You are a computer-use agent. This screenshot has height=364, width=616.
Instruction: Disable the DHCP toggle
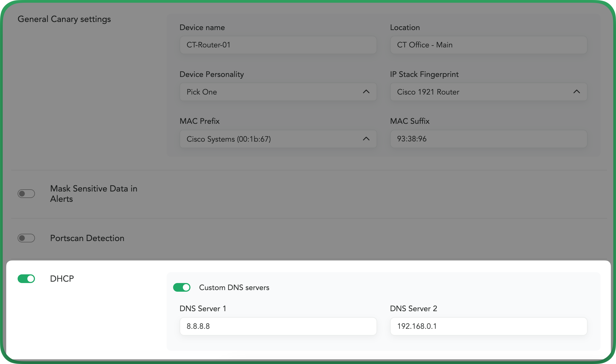coord(26,279)
